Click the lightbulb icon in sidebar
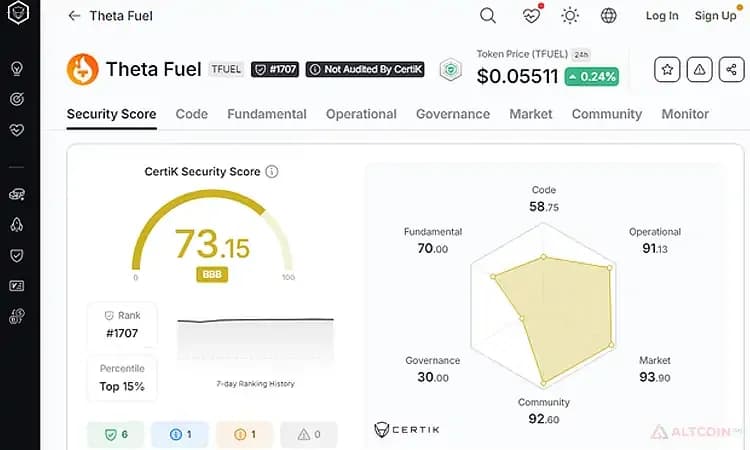This screenshot has width=750, height=450. [x=17, y=69]
